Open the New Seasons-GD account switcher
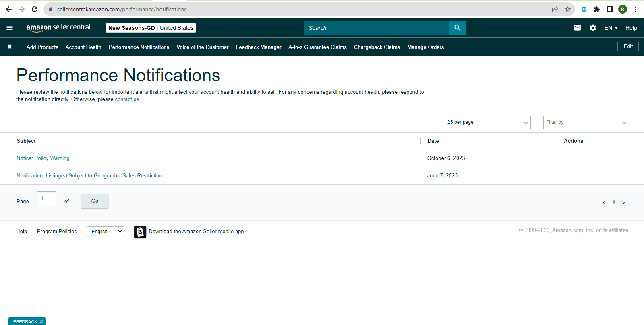 coord(151,28)
